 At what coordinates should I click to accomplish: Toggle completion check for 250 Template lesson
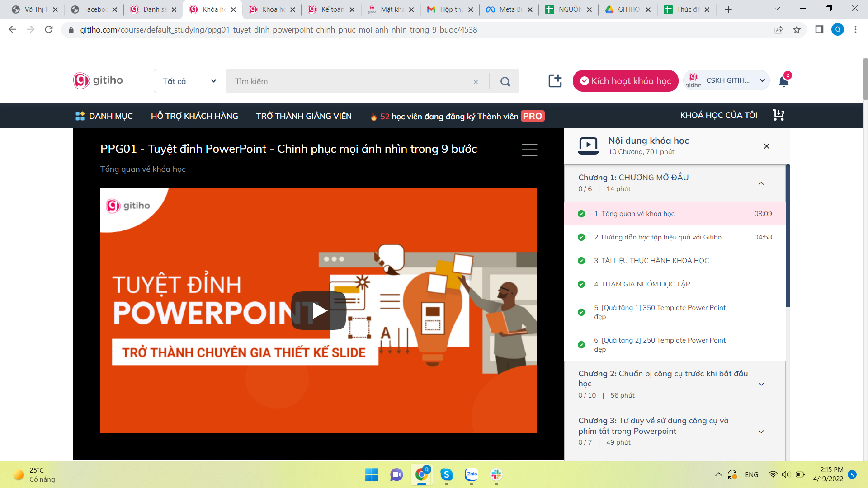(581, 345)
